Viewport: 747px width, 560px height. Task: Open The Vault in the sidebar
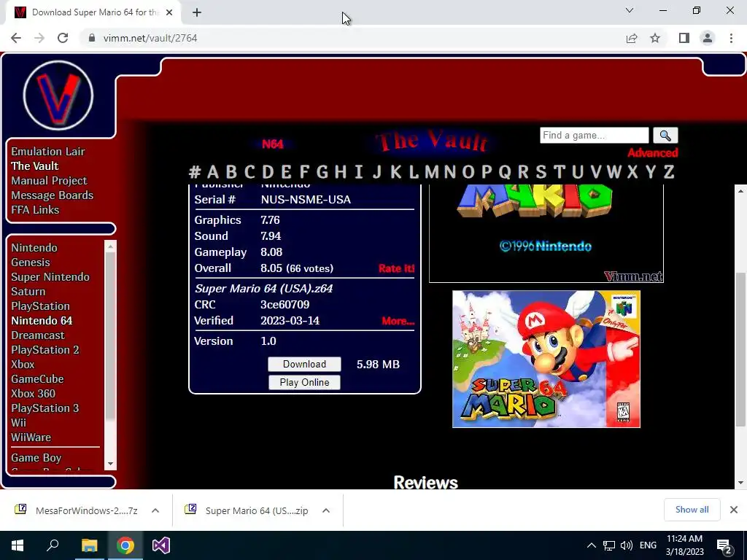tap(35, 166)
